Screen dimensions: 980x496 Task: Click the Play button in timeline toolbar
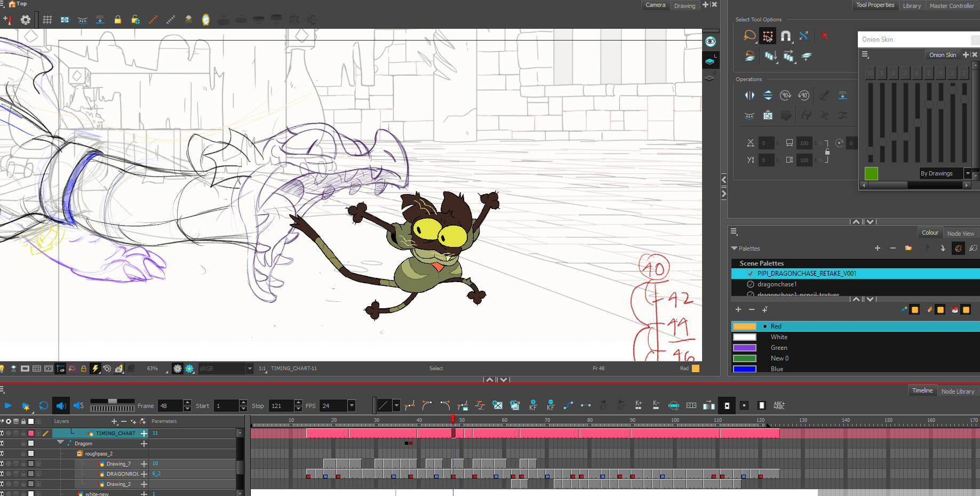point(8,406)
